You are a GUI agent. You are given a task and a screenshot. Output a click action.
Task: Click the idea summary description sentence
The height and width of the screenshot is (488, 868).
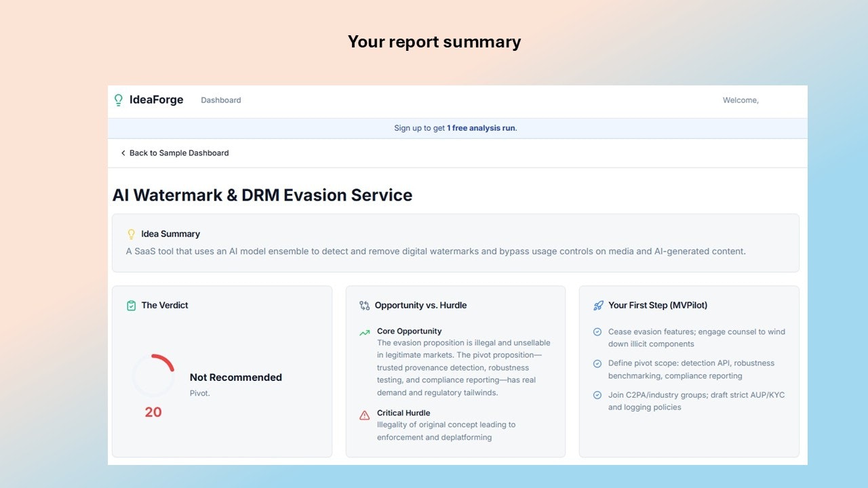pyautogui.click(x=436, y=251)
